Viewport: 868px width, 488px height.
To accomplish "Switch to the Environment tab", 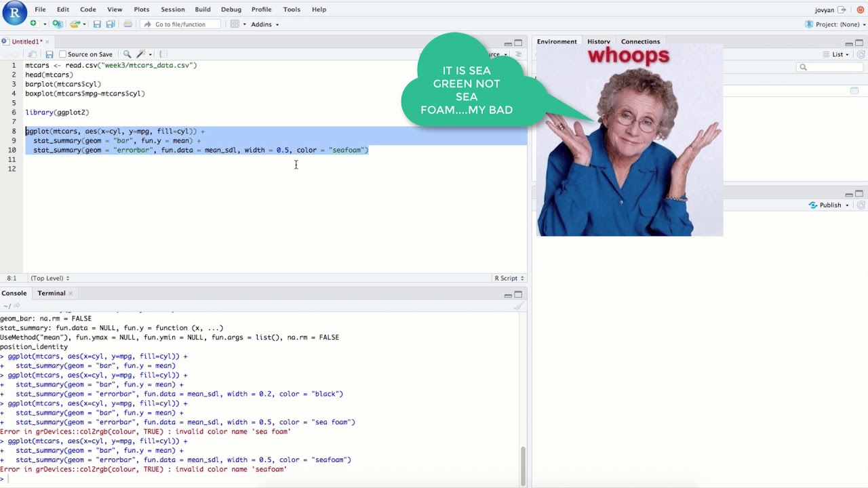I will [557, 41].
